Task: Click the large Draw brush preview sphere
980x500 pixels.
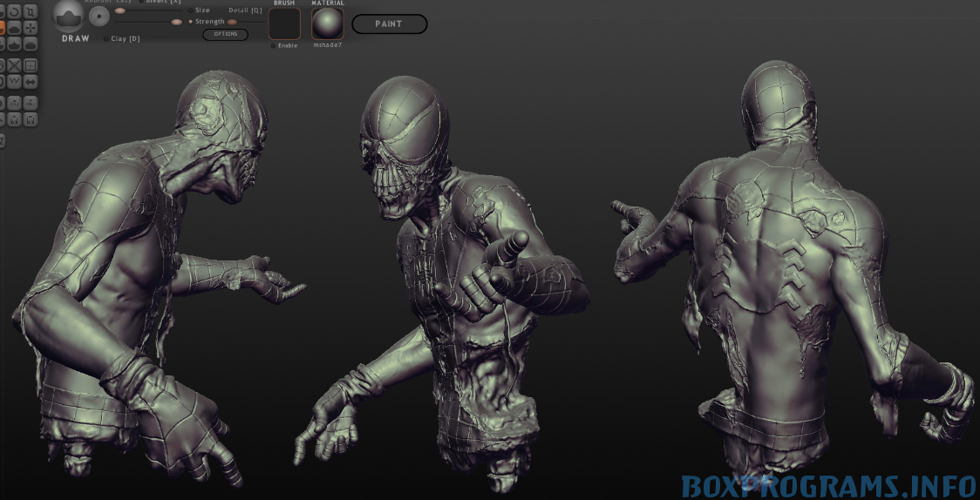Action: coord(68,16)
